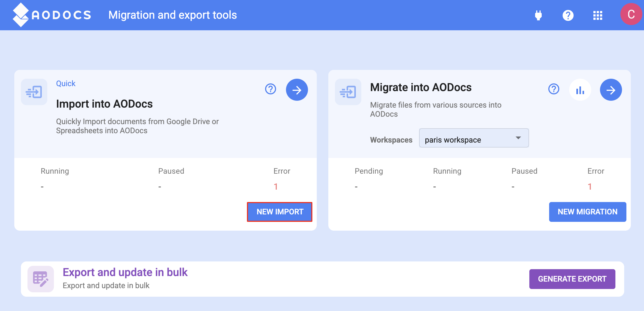
Task: Click import card Error count 1
Action: click(x=276, y=187)
